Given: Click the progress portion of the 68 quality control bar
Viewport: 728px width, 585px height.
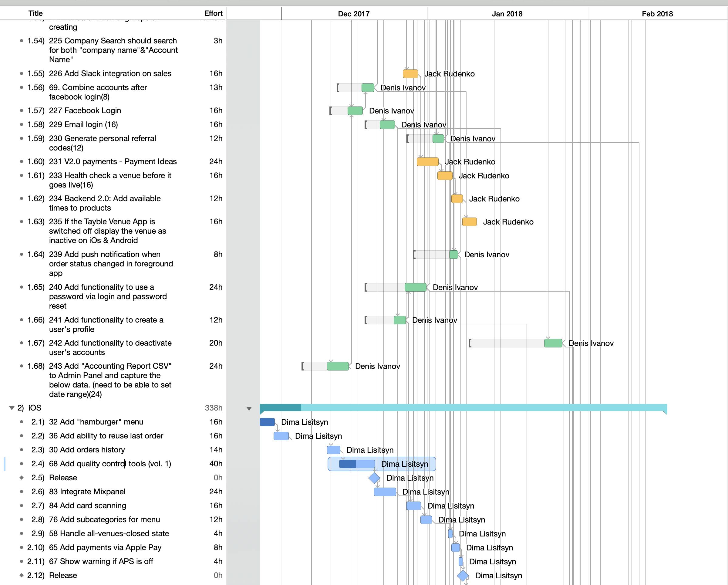Looking at the screenshot, I should [347, 464].
